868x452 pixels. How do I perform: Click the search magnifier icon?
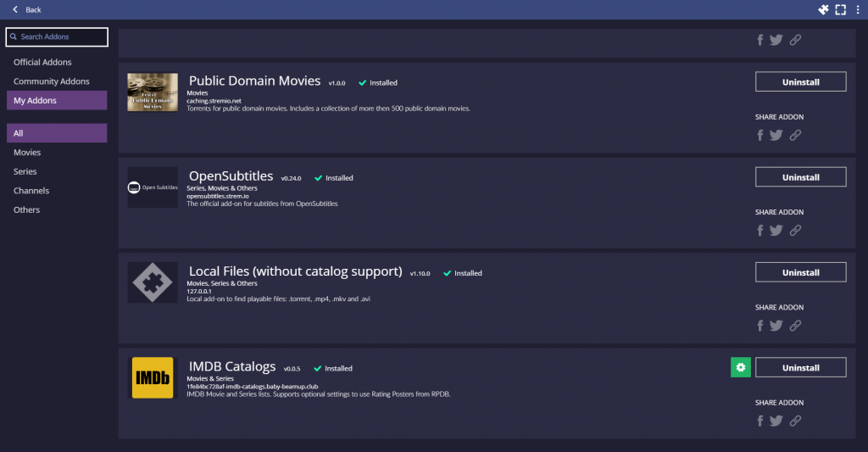tap(14, 36)
